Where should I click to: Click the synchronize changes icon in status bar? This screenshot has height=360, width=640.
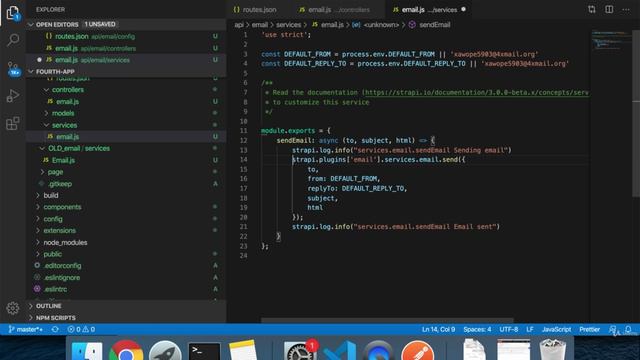click(55, 329)
